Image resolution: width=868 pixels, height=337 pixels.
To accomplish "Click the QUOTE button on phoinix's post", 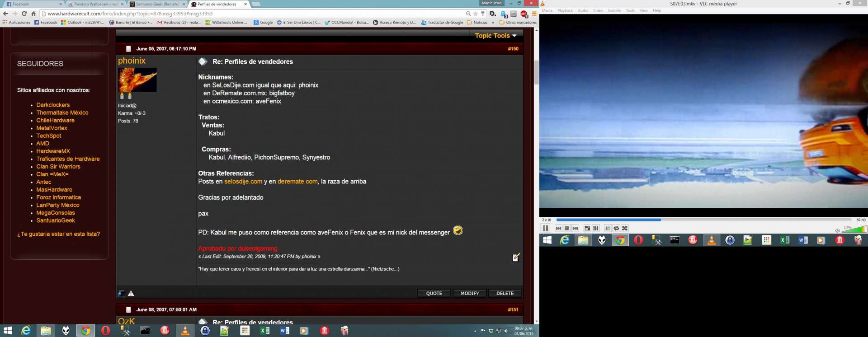I will 434,294.
